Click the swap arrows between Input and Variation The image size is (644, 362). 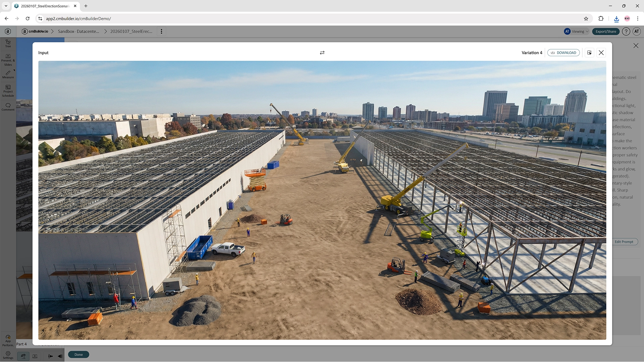click(322, 53)
